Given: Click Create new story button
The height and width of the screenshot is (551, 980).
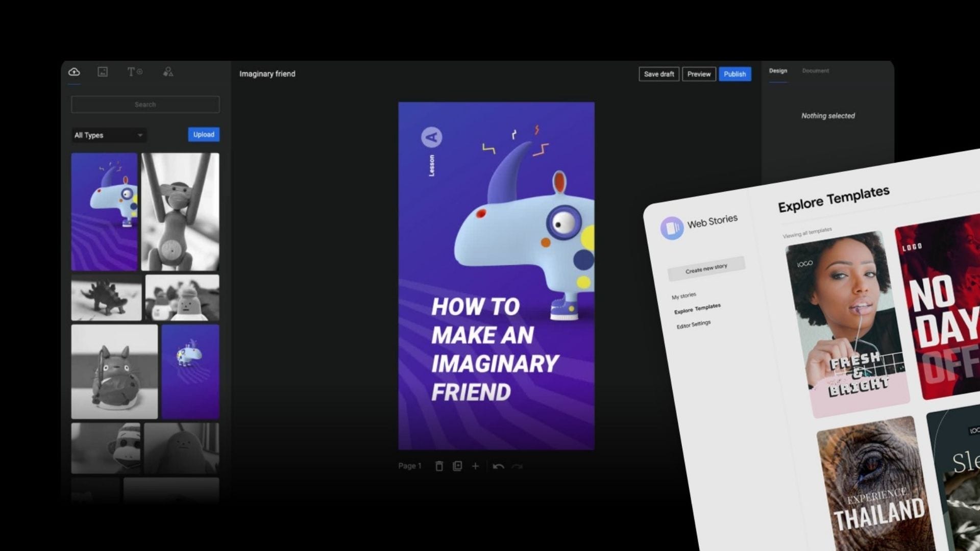Looking at the screenshot, I should [706, 268].
